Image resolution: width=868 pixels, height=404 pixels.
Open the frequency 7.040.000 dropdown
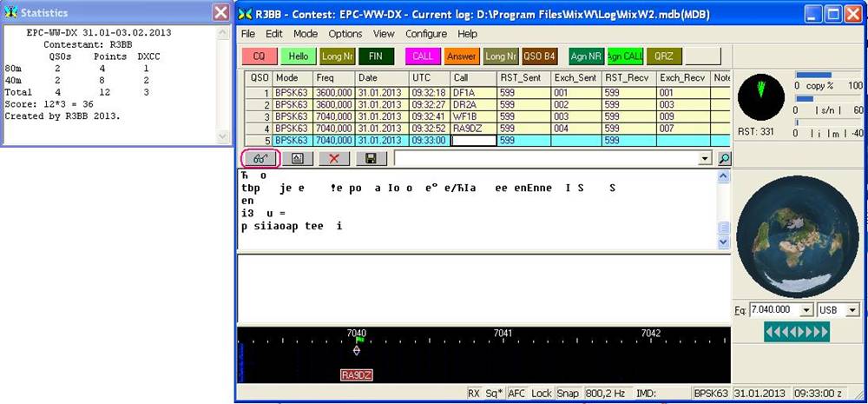tap(806, 310)
